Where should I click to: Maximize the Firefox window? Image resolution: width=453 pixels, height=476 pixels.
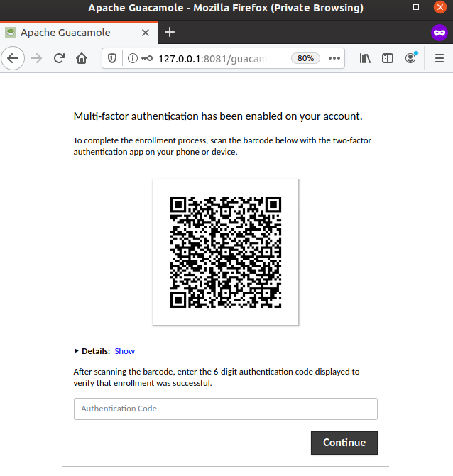[x=416, y=8]
